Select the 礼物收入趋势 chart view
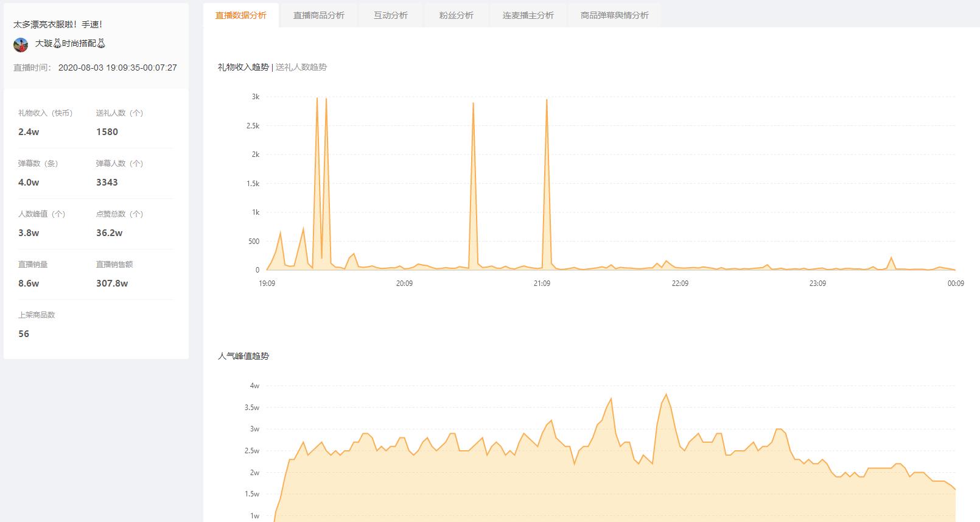 pyautogui.click(x=243, y=67)
